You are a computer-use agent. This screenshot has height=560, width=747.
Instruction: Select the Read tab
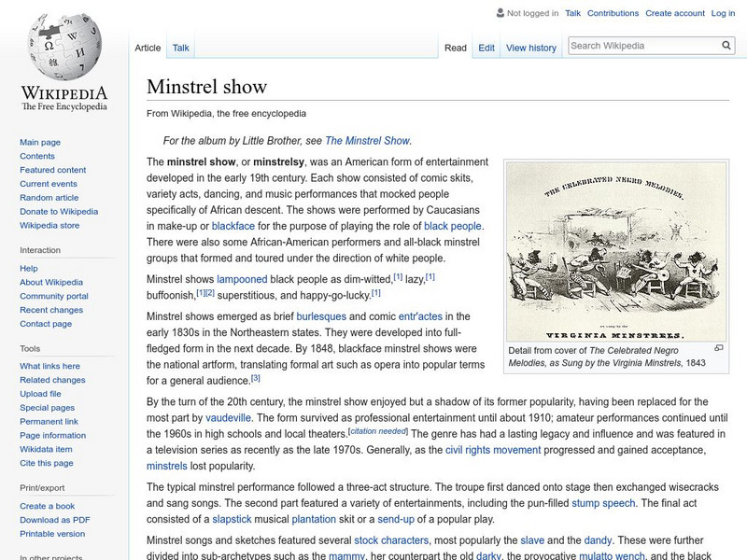tap(456, 48)
